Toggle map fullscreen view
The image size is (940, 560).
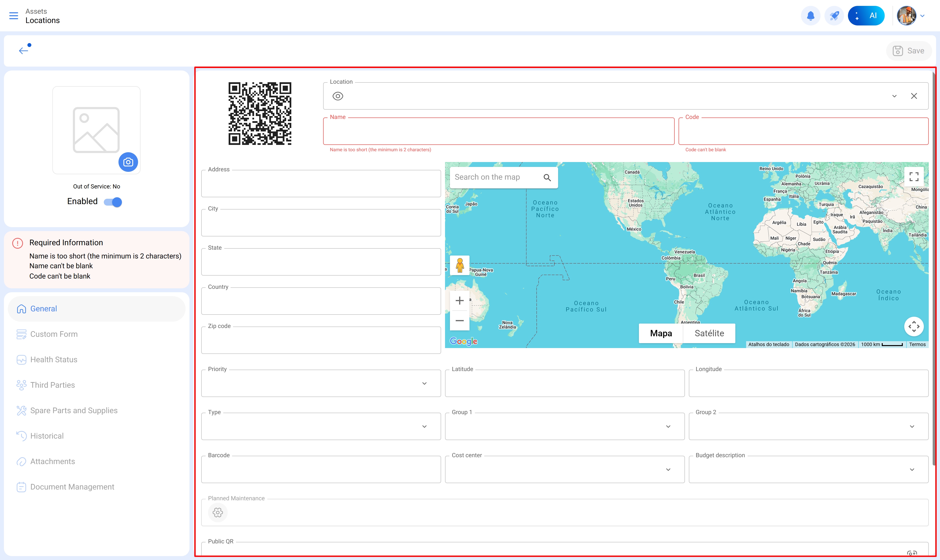914,177
